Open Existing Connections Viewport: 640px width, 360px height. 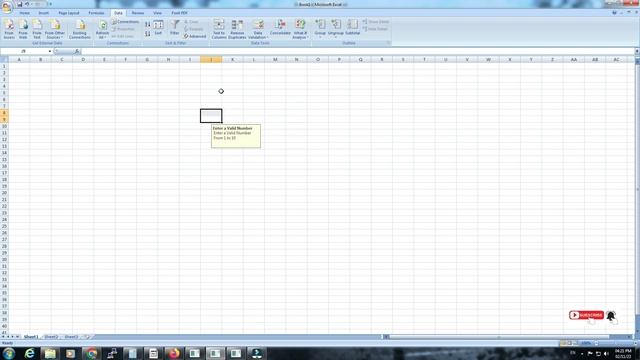pyautogui.click(x=80, y=29)
